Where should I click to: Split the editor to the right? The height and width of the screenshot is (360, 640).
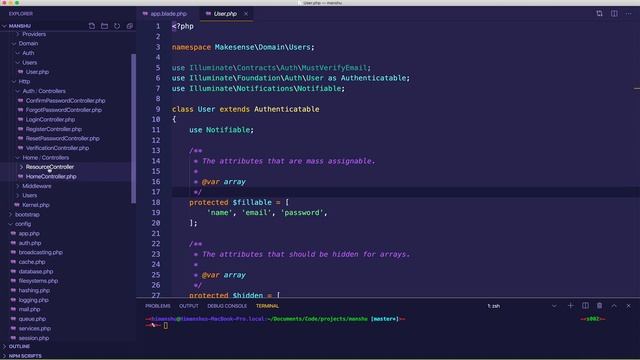click(x=614, y=13)
